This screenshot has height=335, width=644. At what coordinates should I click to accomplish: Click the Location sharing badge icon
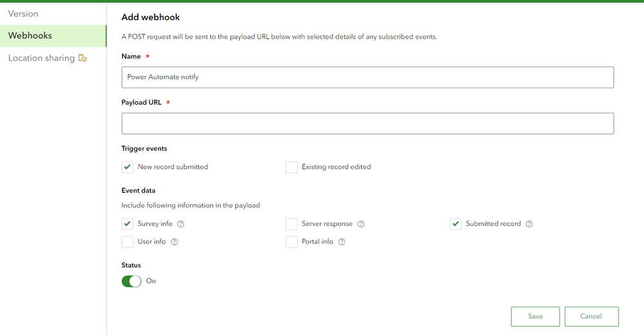click(x=83, y=58)
